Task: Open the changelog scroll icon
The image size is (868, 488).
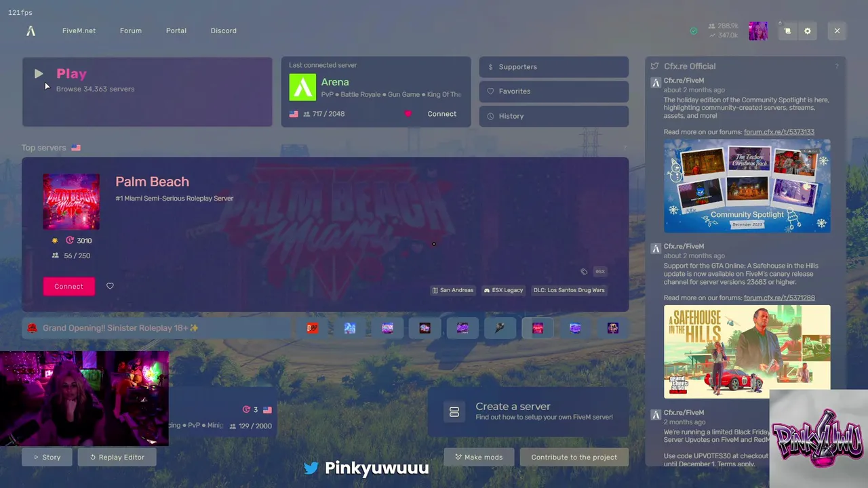Action: tap(787, 30)
